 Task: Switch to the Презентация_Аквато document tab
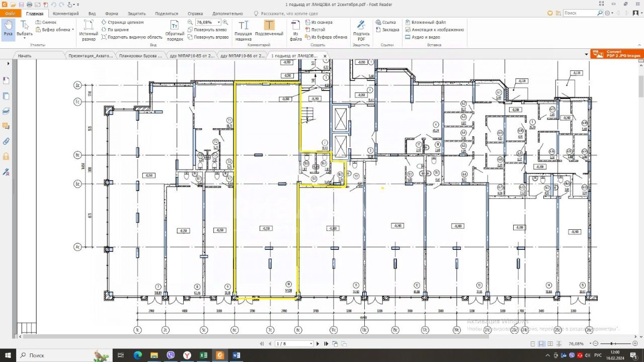(x=90, y=56)
